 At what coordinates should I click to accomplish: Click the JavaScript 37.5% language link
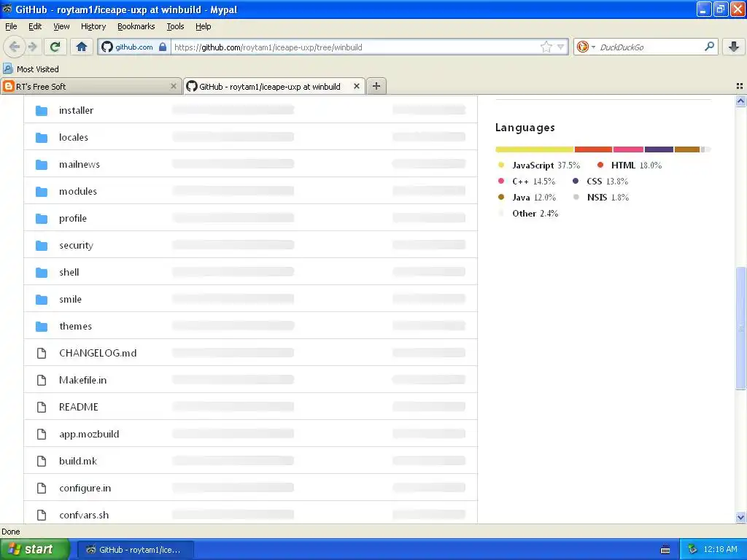(x=539, y=166)
